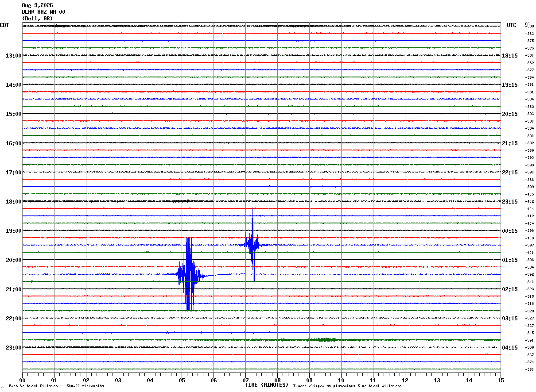
Task: Click the 10 minute axis tick label
Action: click(x=341, y=380)
